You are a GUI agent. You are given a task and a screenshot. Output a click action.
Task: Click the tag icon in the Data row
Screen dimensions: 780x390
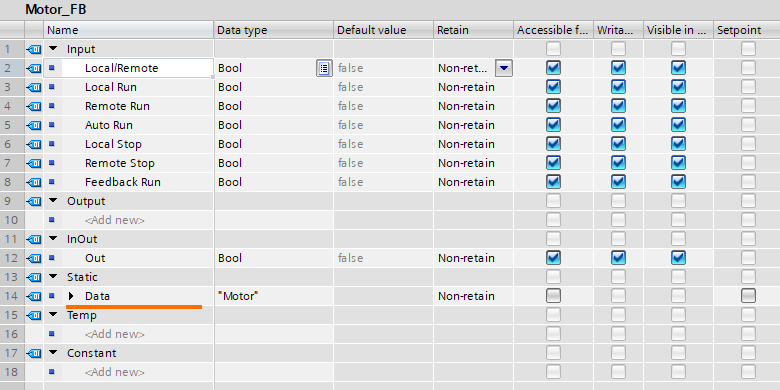34,296
